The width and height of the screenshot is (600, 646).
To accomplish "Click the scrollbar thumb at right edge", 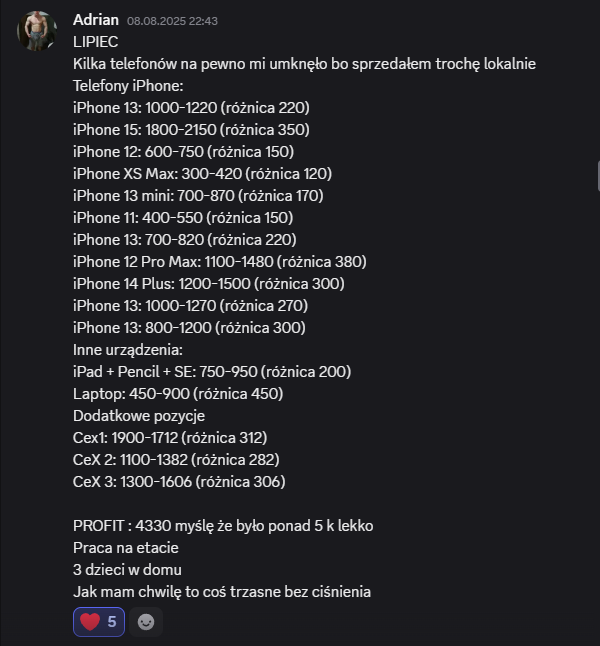I will point(598,176).
